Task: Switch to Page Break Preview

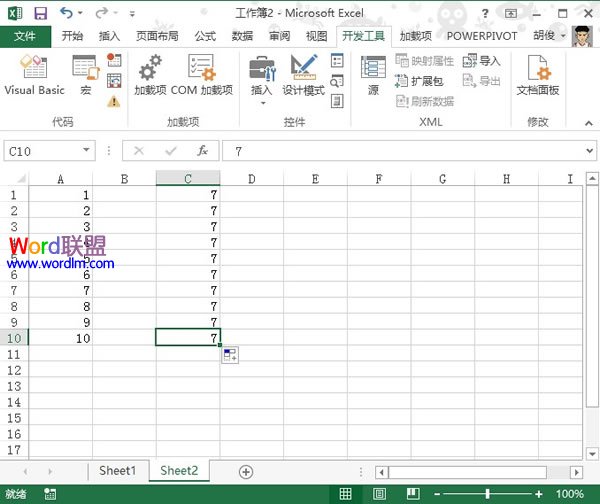Action: click(413, 494)
